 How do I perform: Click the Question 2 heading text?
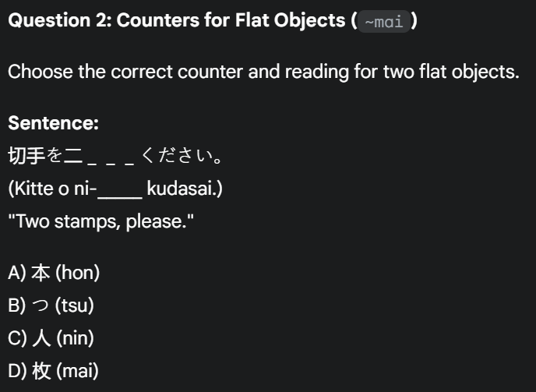(x=213, y=20)
